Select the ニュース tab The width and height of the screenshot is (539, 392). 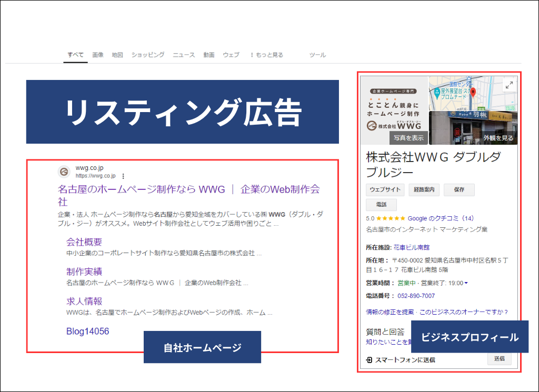[x=183, y=55]
